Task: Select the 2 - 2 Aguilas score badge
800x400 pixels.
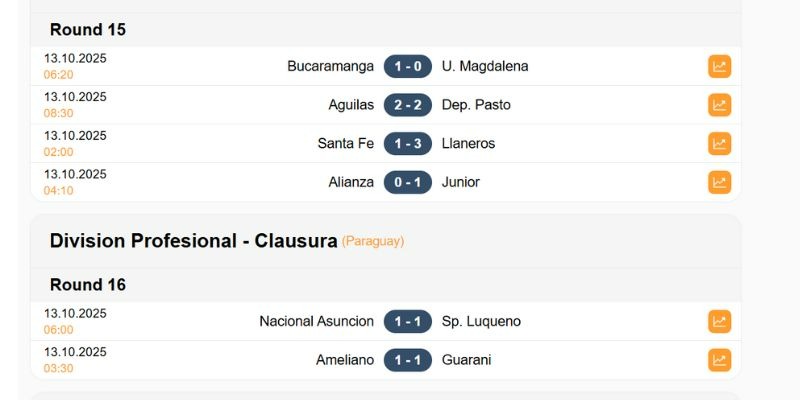Action: click(x=408, y=105)
